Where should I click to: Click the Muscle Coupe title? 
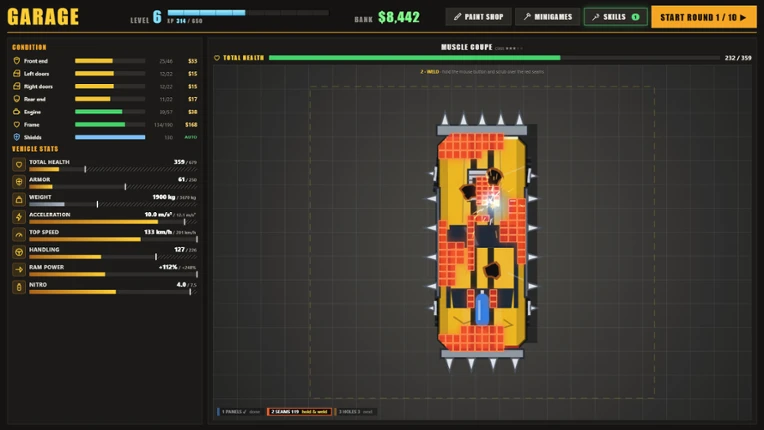(x=466, y=47)
